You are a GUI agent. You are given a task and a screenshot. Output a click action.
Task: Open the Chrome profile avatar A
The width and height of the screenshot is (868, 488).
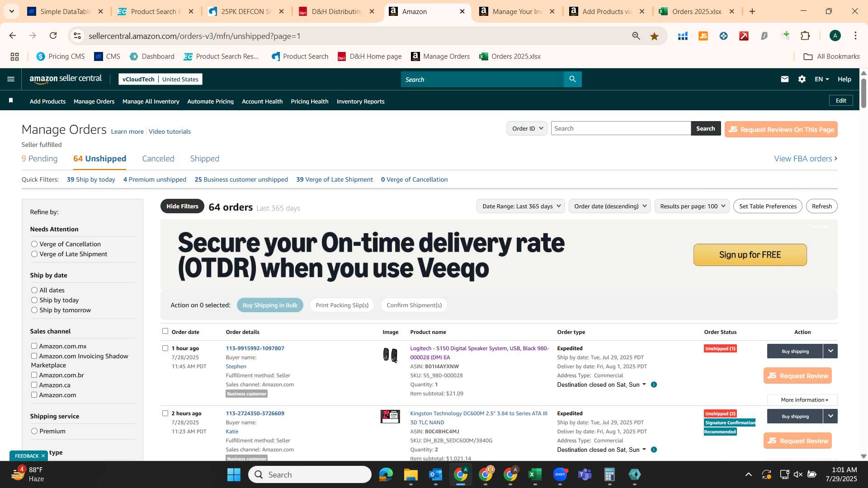tap(835, 36)
